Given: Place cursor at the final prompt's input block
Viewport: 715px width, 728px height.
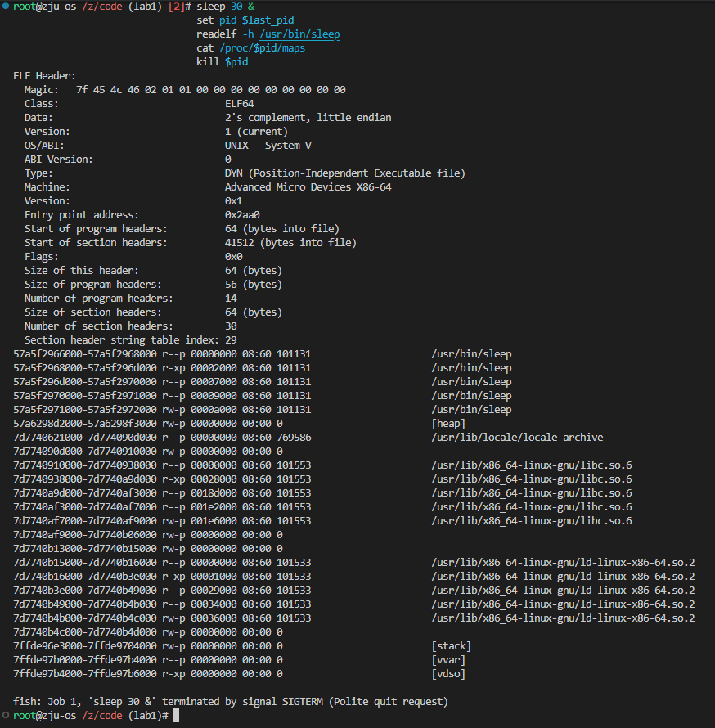Looking at the screenshot, I should click(x=177, y=716).
